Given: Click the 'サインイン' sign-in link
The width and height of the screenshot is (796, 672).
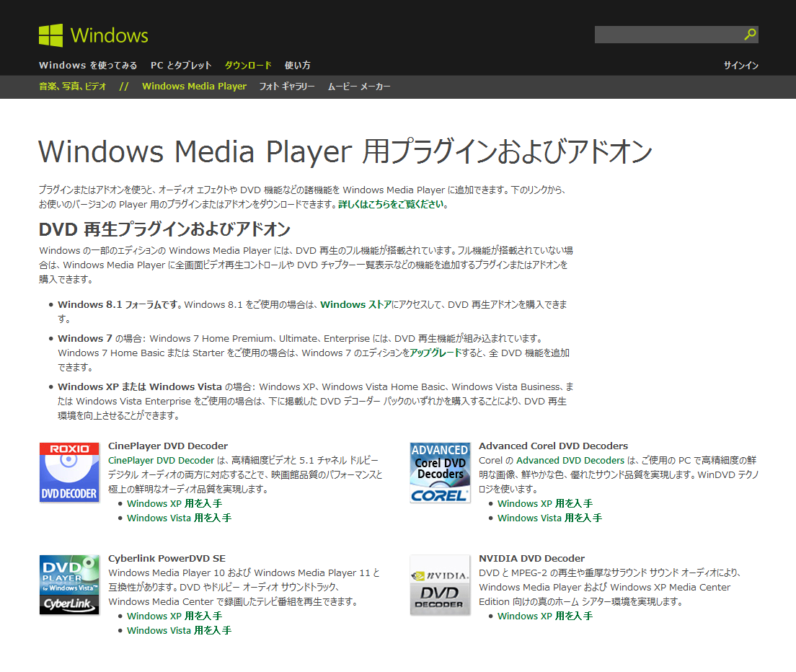Looking at the screenshot, I should 740,66.
